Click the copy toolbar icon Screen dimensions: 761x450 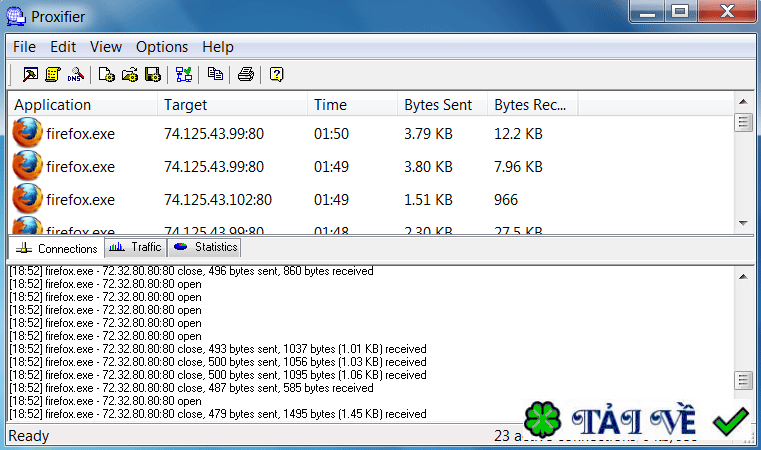(215, 74)
